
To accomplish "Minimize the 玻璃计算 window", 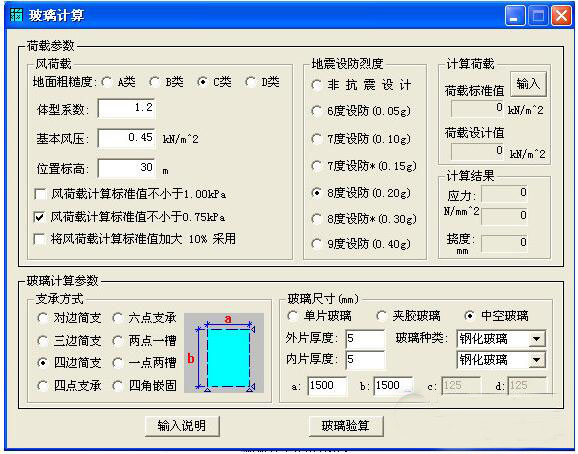I will click(x=515, y=16).
